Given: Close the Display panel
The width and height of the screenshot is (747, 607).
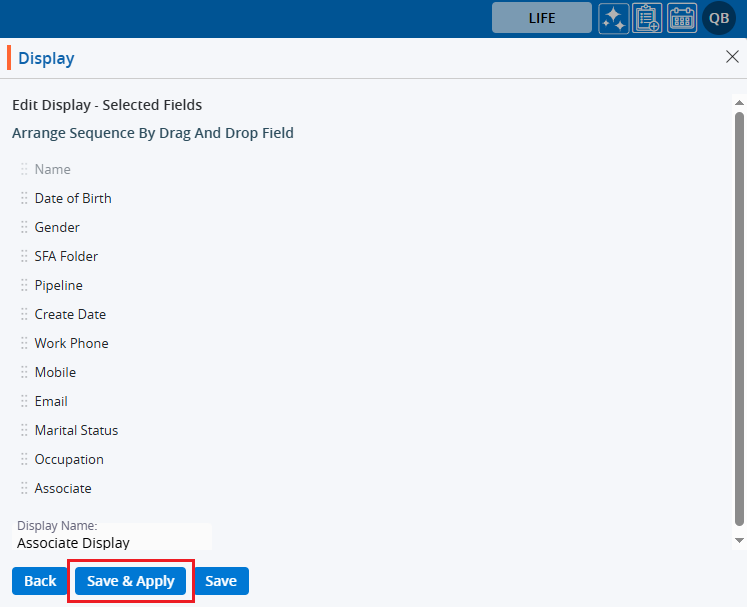Looking at the screenshot, I should point(732,57).
